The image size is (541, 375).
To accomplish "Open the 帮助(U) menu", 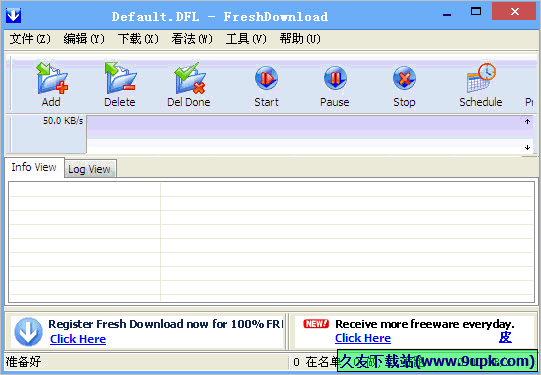I will coord(300,39).
